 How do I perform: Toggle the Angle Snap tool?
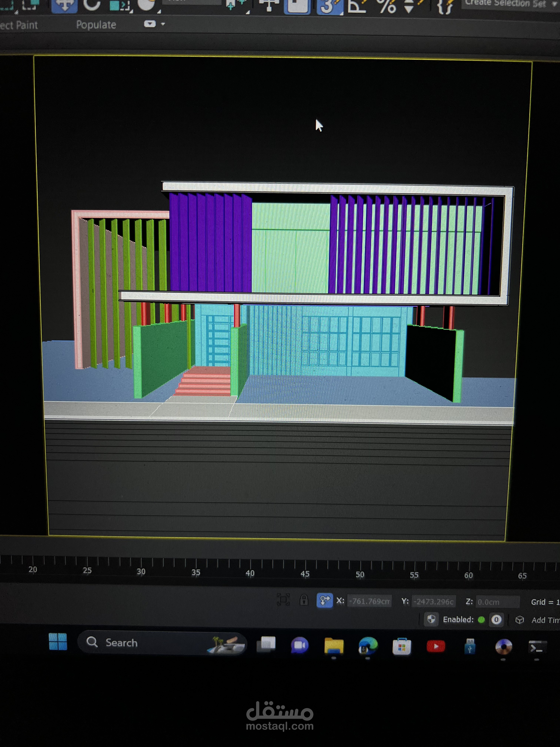(357, 6)
